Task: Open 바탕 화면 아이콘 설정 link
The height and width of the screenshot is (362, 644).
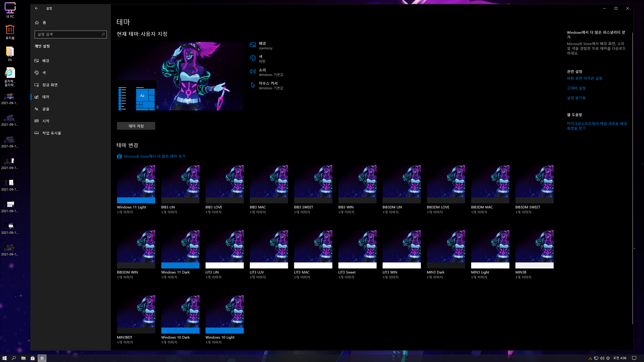Action: coord(584,78)
